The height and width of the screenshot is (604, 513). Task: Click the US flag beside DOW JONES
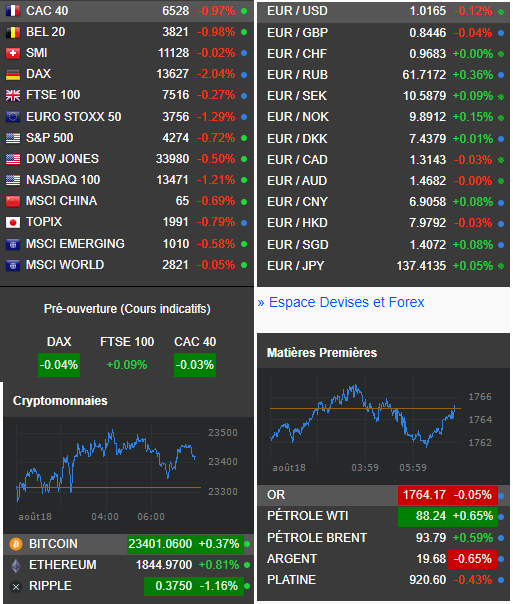click(x=13, y=159)
